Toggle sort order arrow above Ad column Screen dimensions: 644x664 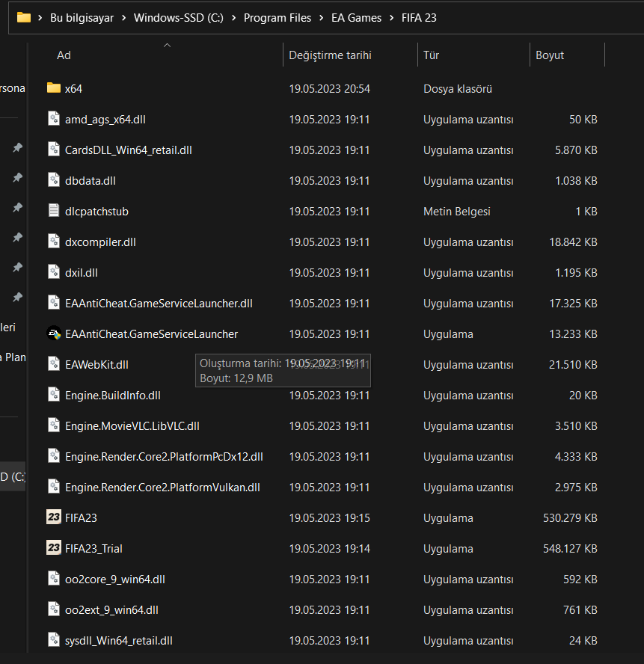point(168,46)
